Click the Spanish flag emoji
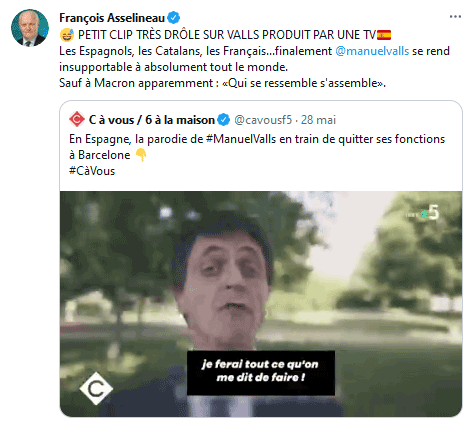 pyautogui.click(x=384, y=35)
